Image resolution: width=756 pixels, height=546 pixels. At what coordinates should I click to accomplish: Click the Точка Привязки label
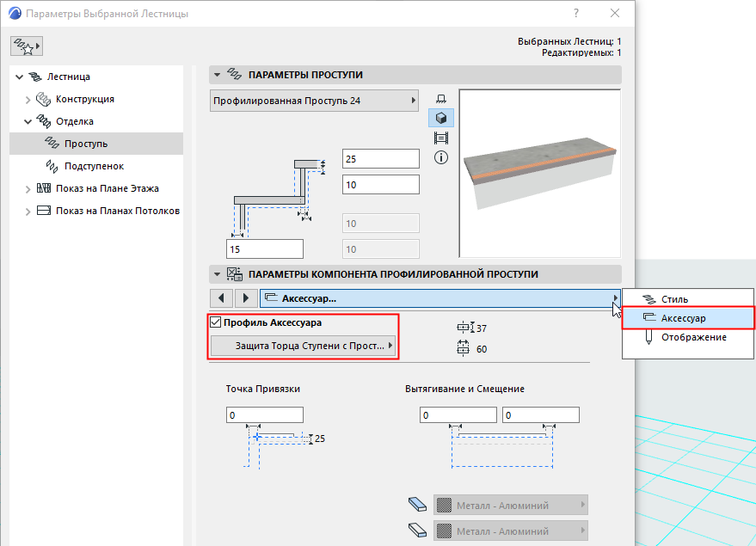(263, 389)
